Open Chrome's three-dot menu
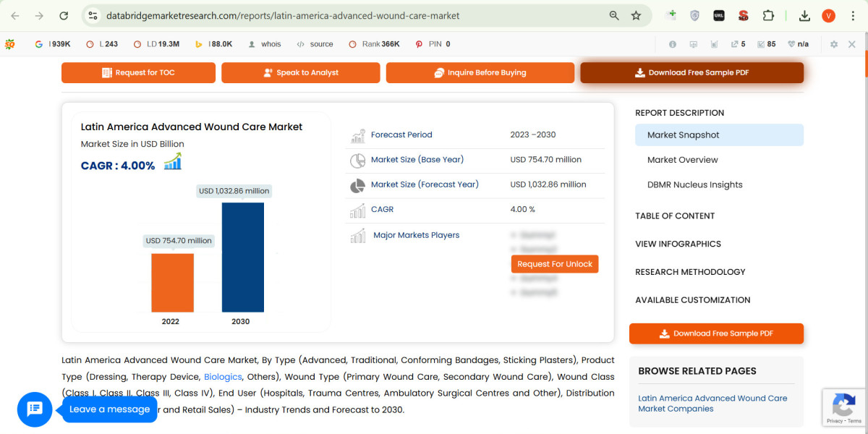 [854, 15]
